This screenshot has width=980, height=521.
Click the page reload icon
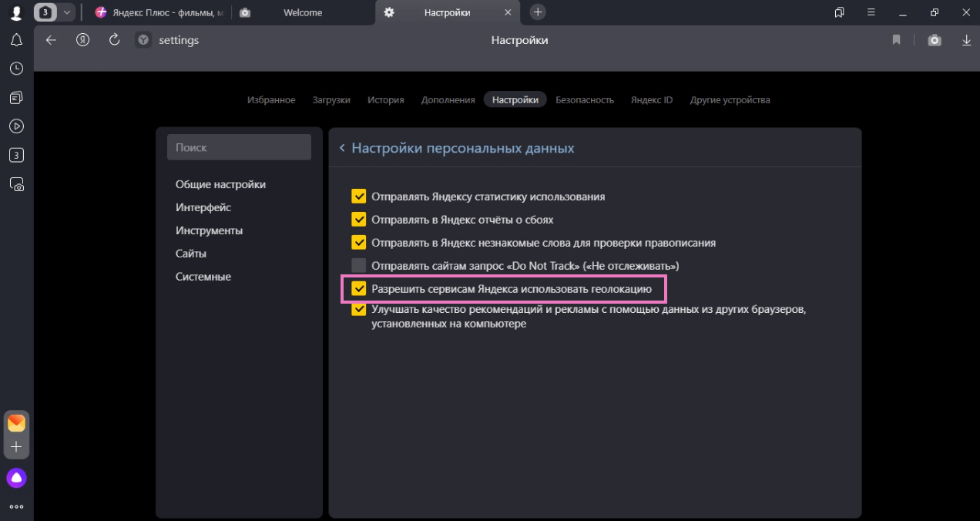[114, 40]
